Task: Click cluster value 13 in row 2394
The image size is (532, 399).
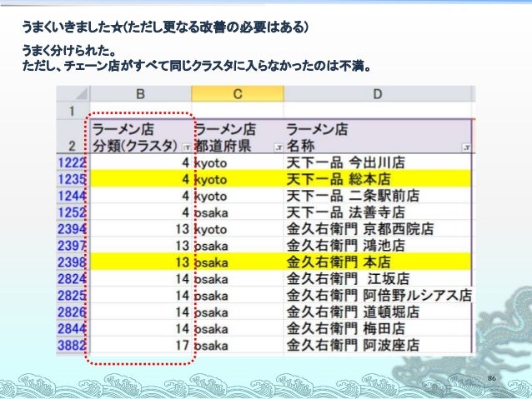Action: [141, 229]
